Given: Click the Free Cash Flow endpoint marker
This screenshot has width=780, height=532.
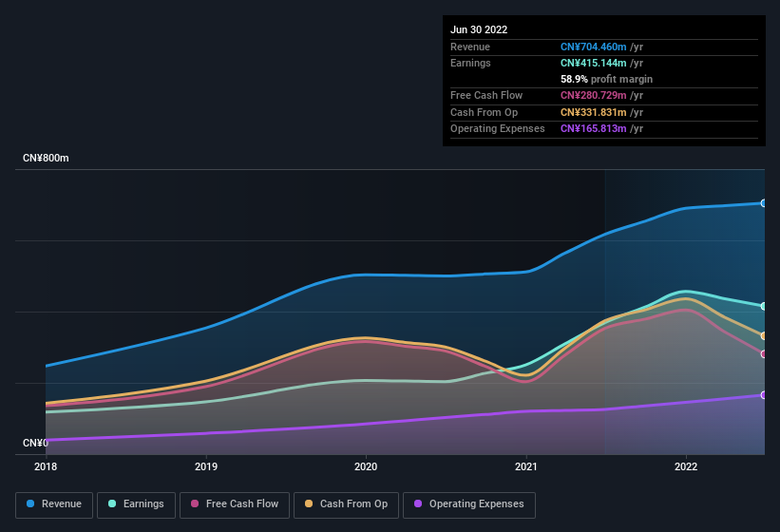Looking at the screenshot, I should (764, 354).
